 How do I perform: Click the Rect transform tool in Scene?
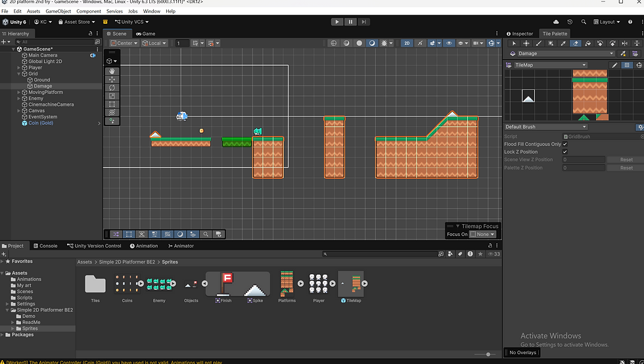[x=112, y=104]
